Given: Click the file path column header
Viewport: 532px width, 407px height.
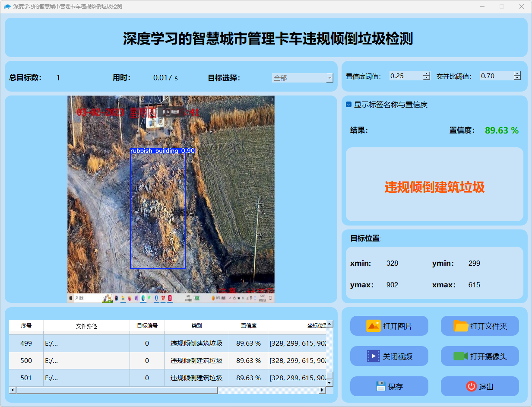Looking at the screenshot, I should tap(86, 326).
